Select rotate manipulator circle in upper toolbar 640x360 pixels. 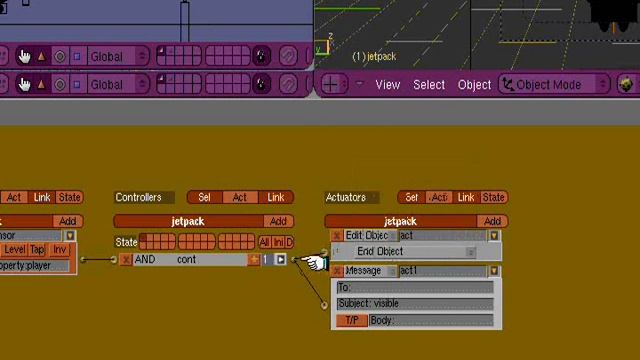60,56
